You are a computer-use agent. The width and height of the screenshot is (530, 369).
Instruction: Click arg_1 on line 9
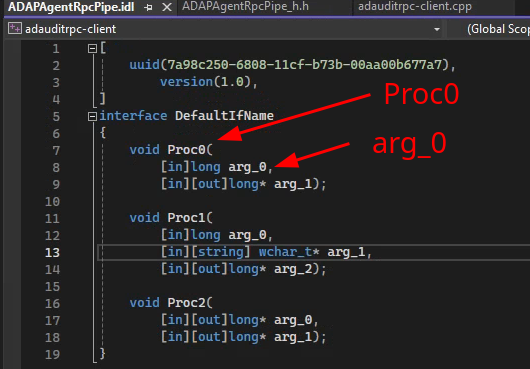point(293,184)
